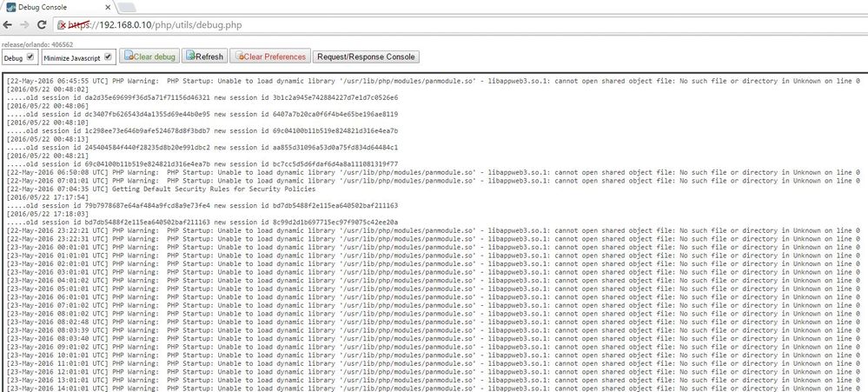Click the PHP Warning line at 22-May-2016 06:50:08
The height and width of the screenshot is (392, 868).
(433, 172)
